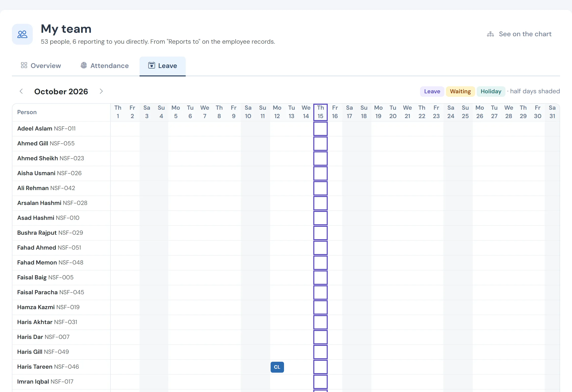
Task: Click the We 28 date header
Action: pyautogui.click(x=509, y=112)
